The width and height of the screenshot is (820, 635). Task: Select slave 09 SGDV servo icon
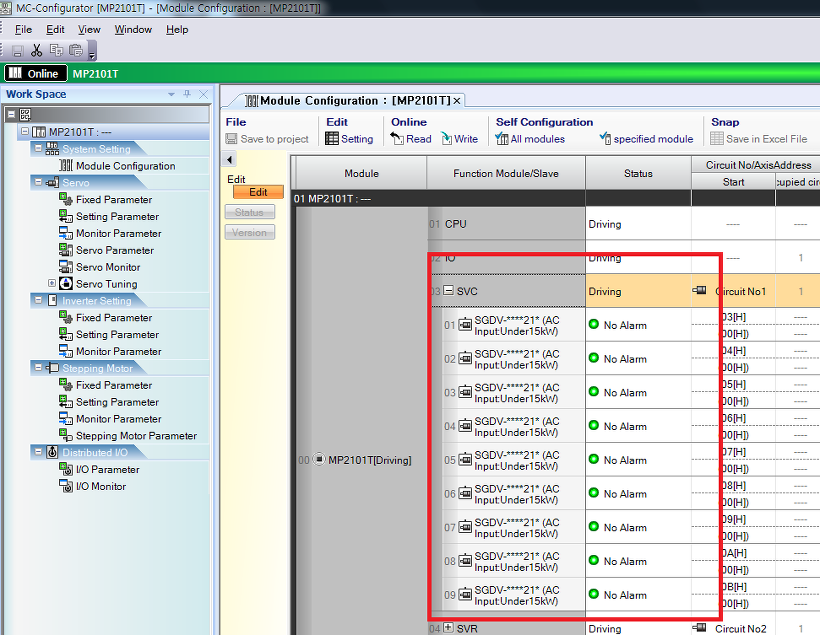(x=465, y=594)
